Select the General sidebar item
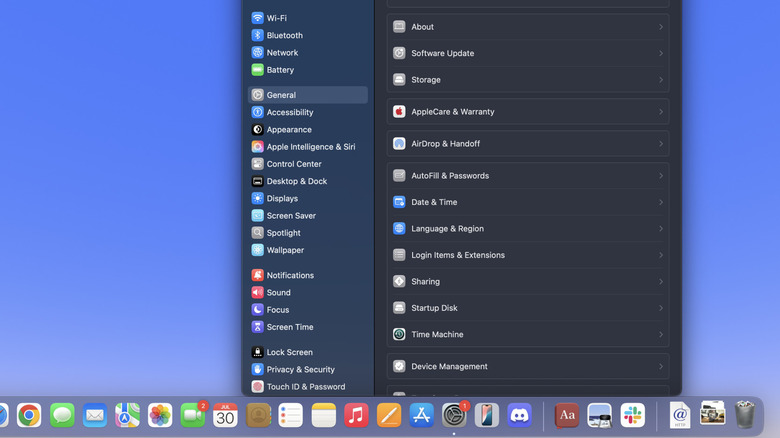Screen dimensions: 780x438 (x=307, y=95)
